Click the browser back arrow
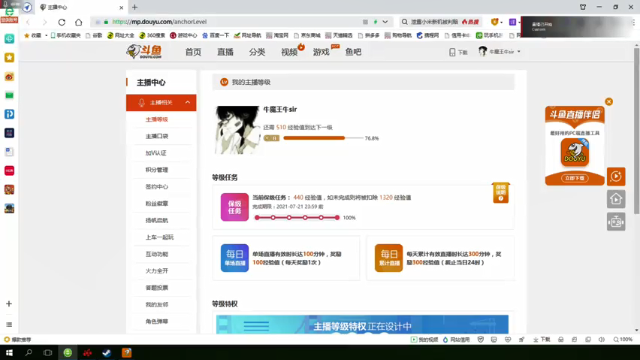Viewport: 640px width, 360px height. (x=28, y=22)
